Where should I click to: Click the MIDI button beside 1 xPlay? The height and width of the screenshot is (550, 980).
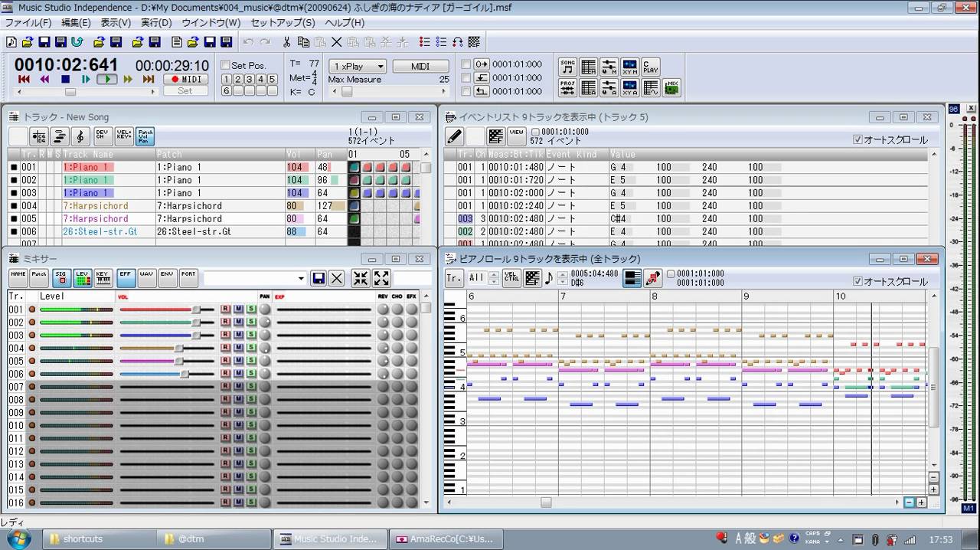[420, 67]
